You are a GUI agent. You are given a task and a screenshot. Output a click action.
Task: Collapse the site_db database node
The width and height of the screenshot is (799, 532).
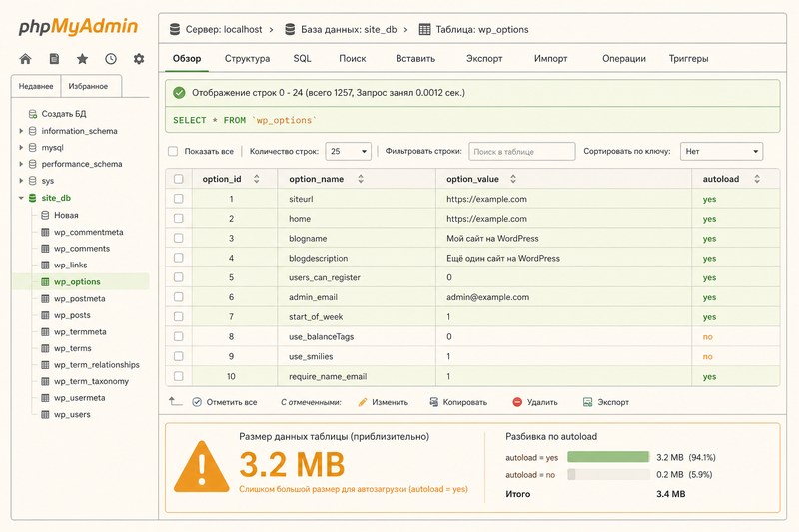21,198
